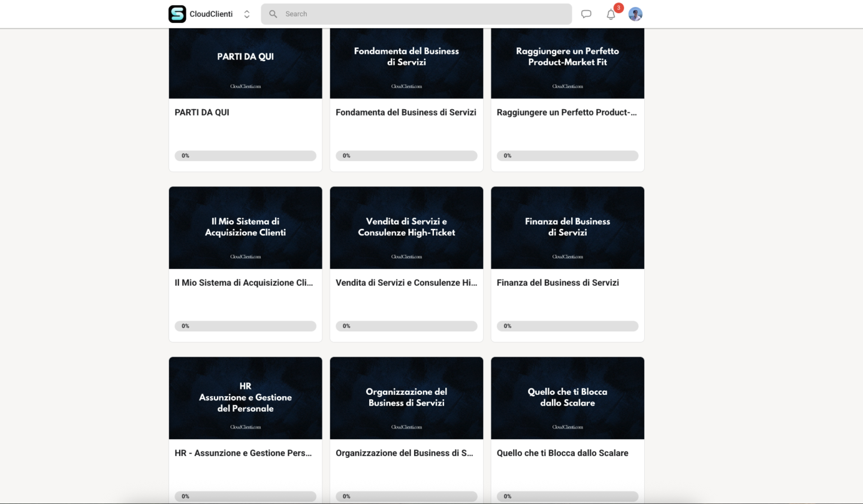Click the PARTI DA QUI title text
863x504 pixels.
[202, 112]
